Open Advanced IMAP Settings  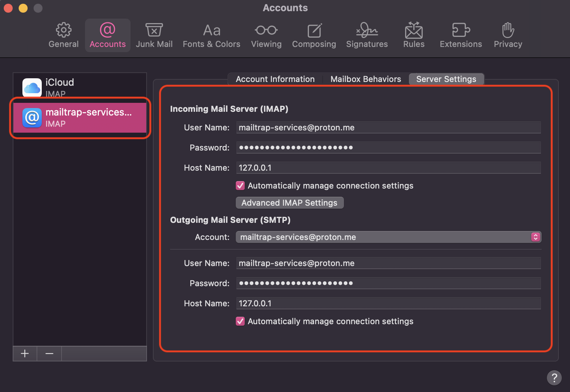(x=289, y=203)
